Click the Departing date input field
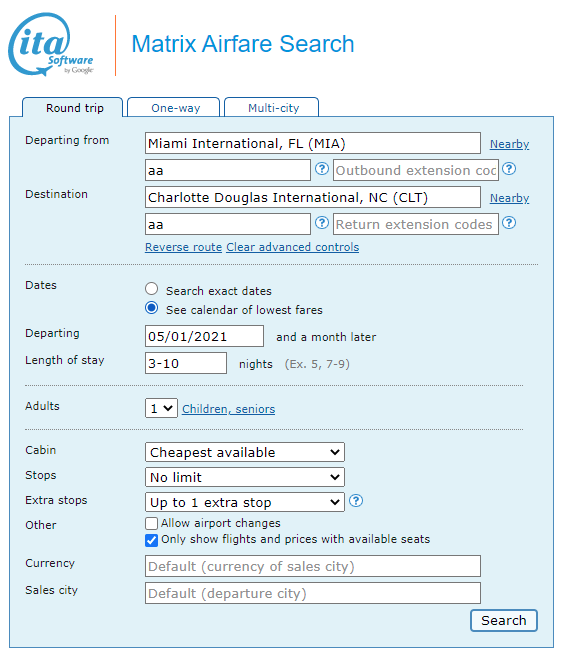This screenshot has width=562, height=660. click(x=205, y=336)
